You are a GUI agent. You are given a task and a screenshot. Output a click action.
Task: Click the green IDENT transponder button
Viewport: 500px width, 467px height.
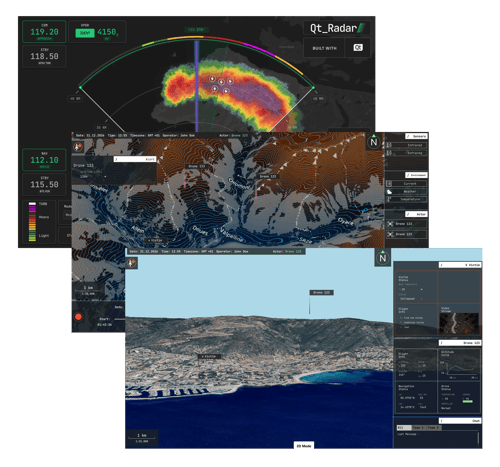(x=85, y=33)
